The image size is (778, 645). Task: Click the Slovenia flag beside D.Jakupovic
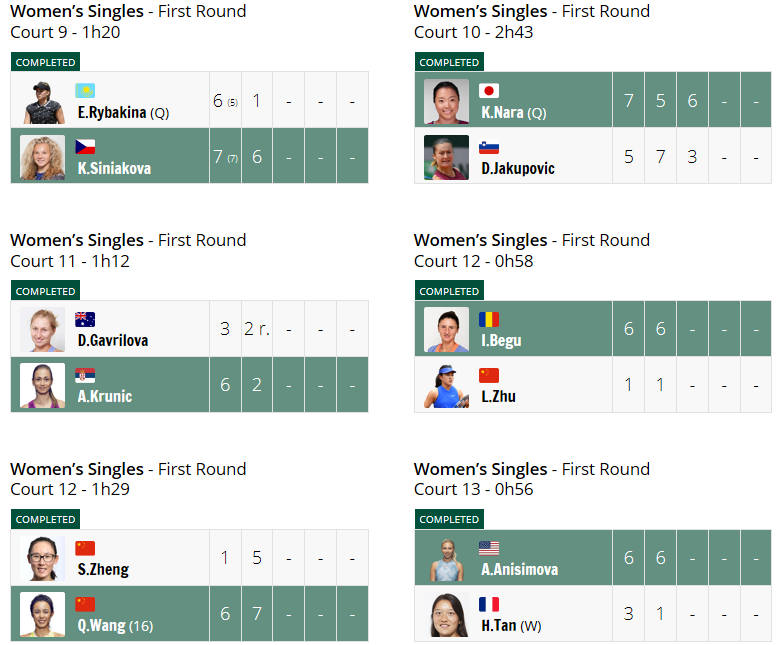click(489, 147)
